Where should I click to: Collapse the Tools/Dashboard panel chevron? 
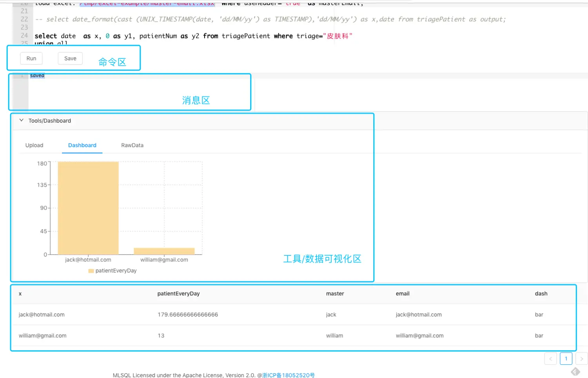(21, 120)
